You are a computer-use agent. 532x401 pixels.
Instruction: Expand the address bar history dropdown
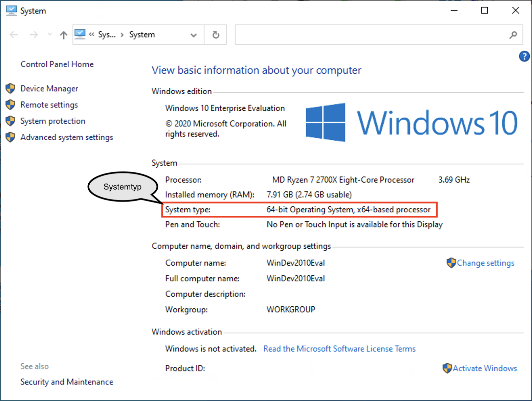point(194,35)
